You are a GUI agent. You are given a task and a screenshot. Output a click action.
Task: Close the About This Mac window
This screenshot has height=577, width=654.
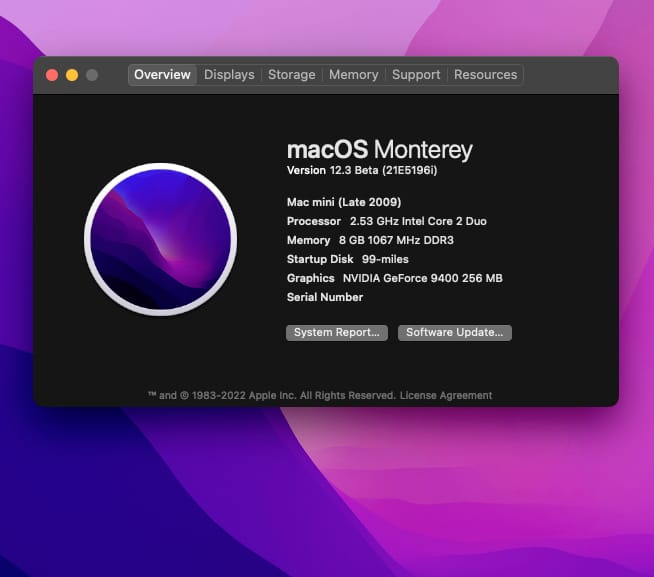pos(52,75)
